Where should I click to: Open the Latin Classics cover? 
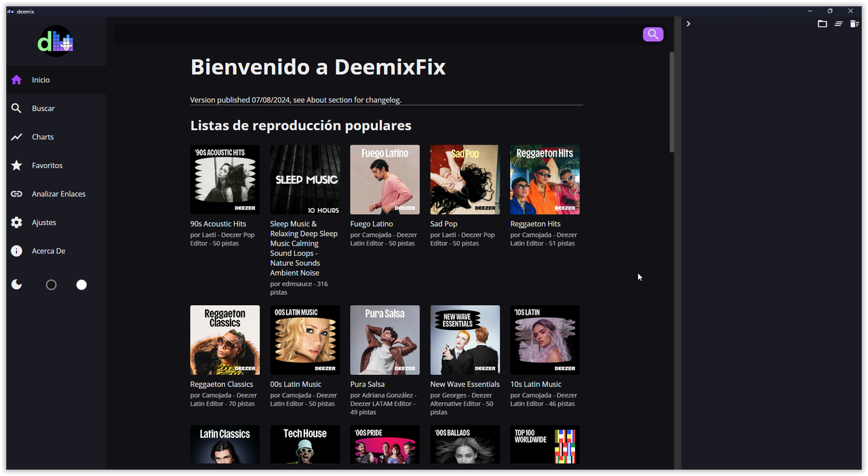tap(225, 445)
